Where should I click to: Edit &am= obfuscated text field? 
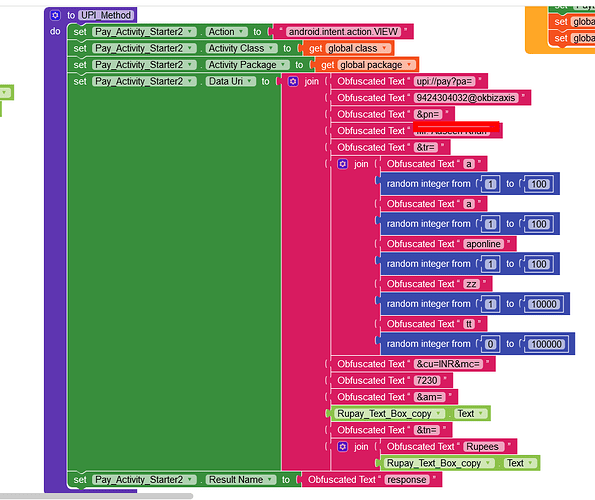430,397
